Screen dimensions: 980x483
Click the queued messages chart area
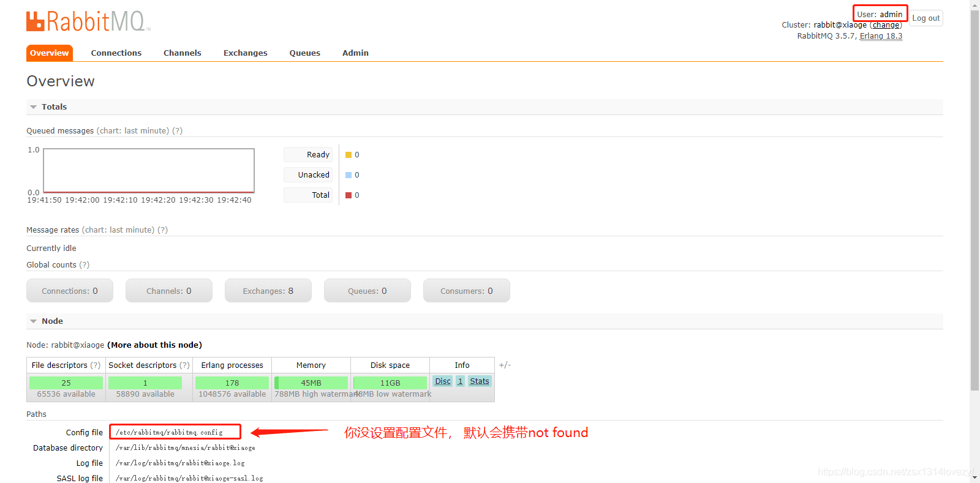149,171
